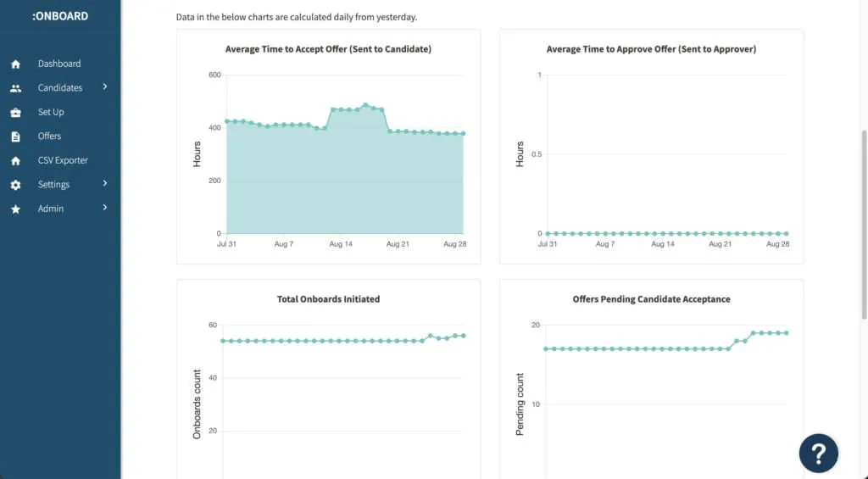Go to the CSV Exporter page
This screenshot has width=868, height=479.
coord(63,160)
